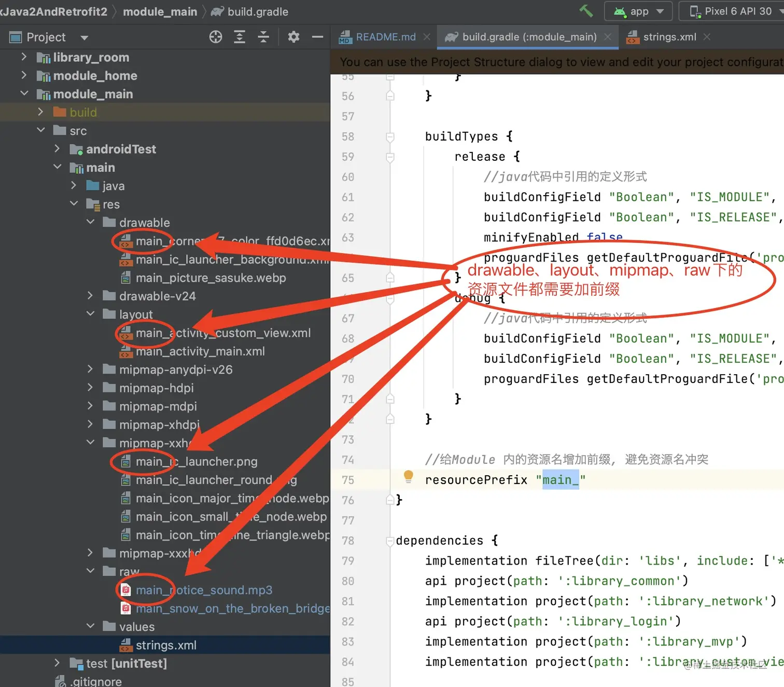Viewport: 784px width, 687px height.
Task: Click fold marker at line 58 buildTypes
Action: pos(390,137)
